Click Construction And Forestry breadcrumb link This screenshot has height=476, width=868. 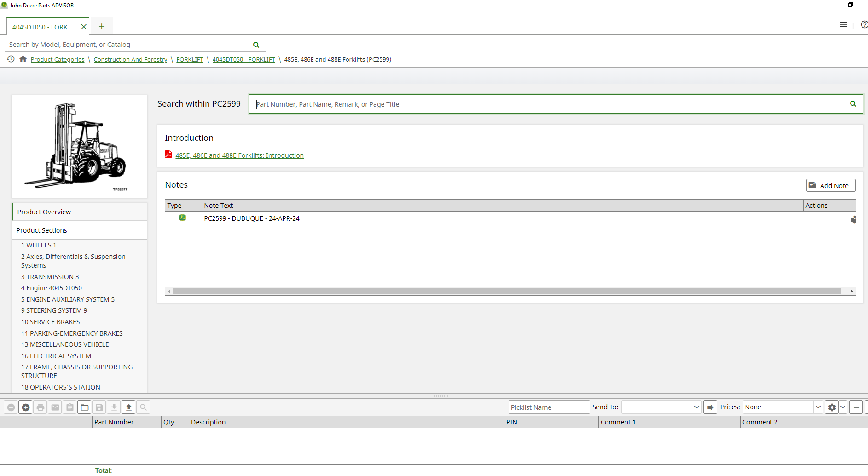(x=130, y=59)
